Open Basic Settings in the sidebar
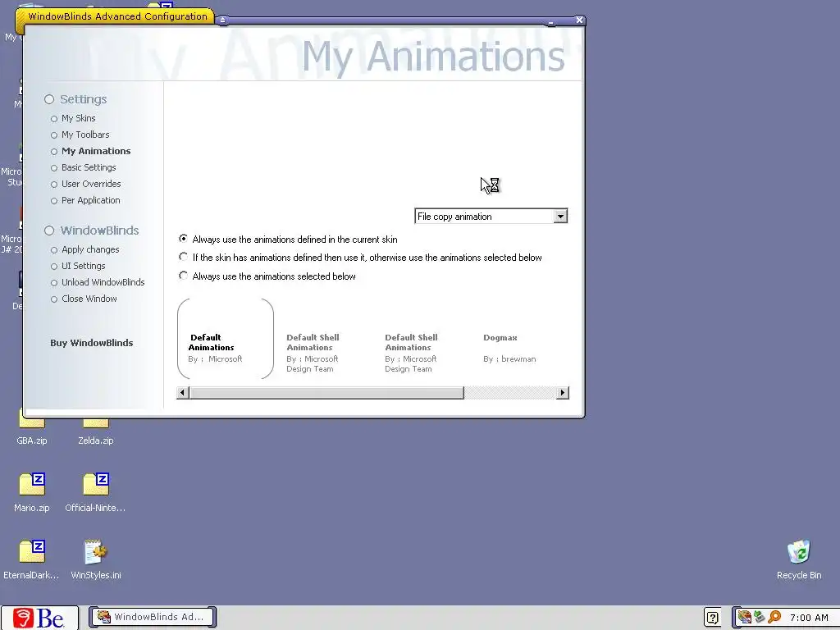This screenshot has width=840, height=630. [89, 167]
